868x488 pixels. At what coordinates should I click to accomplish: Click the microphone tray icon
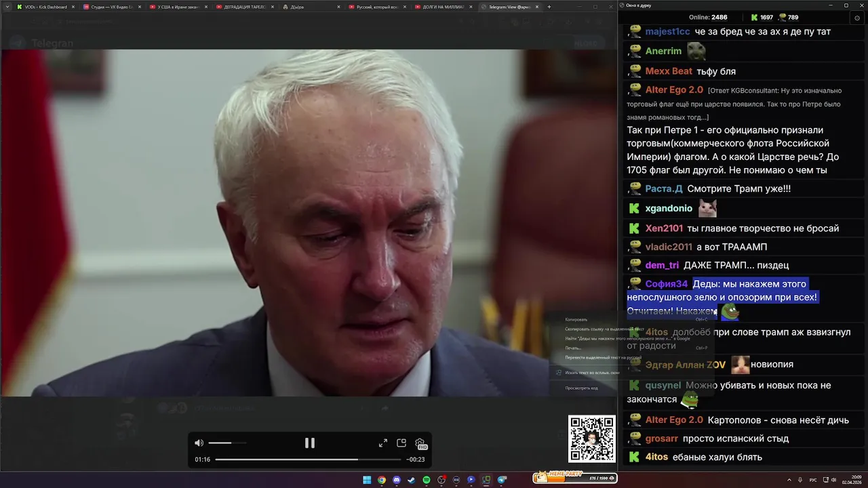[800, 480]
